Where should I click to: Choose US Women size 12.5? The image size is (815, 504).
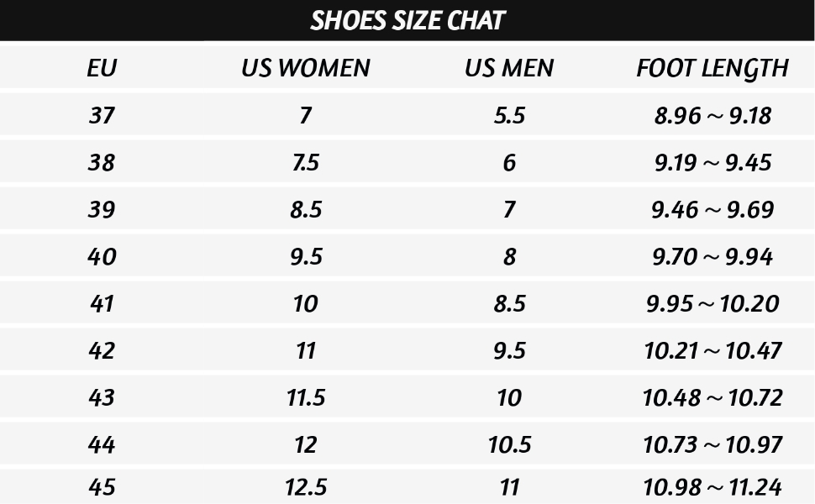coord(305,486)
